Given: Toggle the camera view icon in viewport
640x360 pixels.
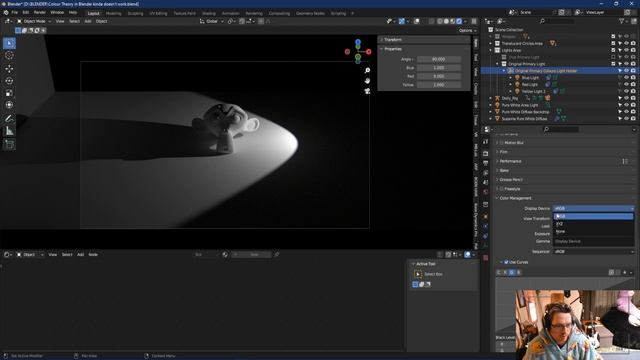Looking at the screenshot, I should tap(367, 91).
